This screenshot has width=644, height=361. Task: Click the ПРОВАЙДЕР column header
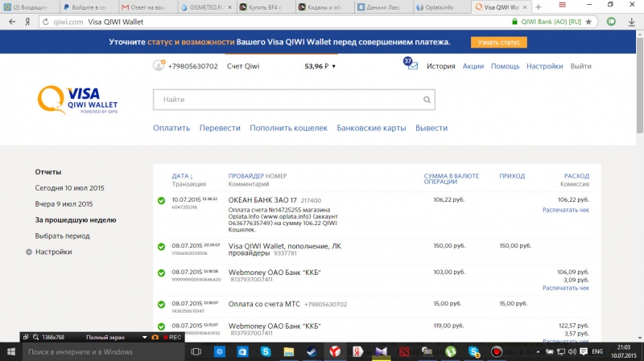[x=246, y=176]
